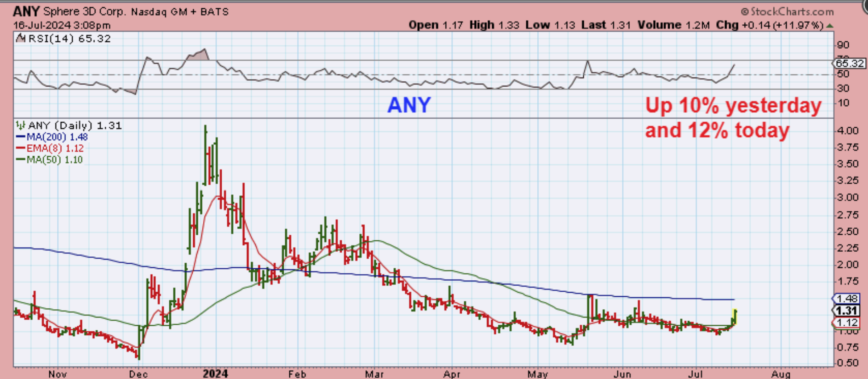Viewport: 868px width, 379px height.
Task: Click the Chg +0.14 (+11.97%) value
Action: pyautogui.click(x=770, y=25)
